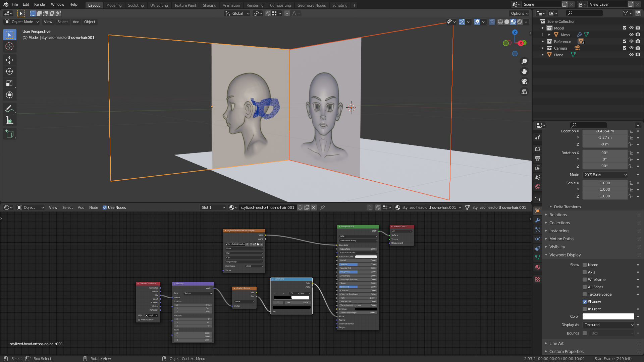Hide the Reference collection with the eye icon
644x362 pixels.
click(631, 42)
